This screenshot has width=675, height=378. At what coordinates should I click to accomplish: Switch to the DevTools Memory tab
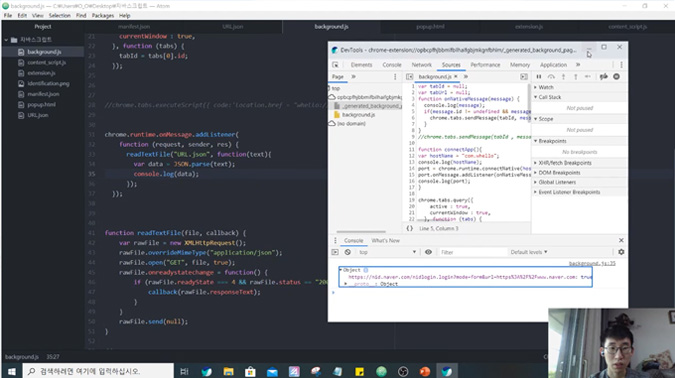point(520,65)
